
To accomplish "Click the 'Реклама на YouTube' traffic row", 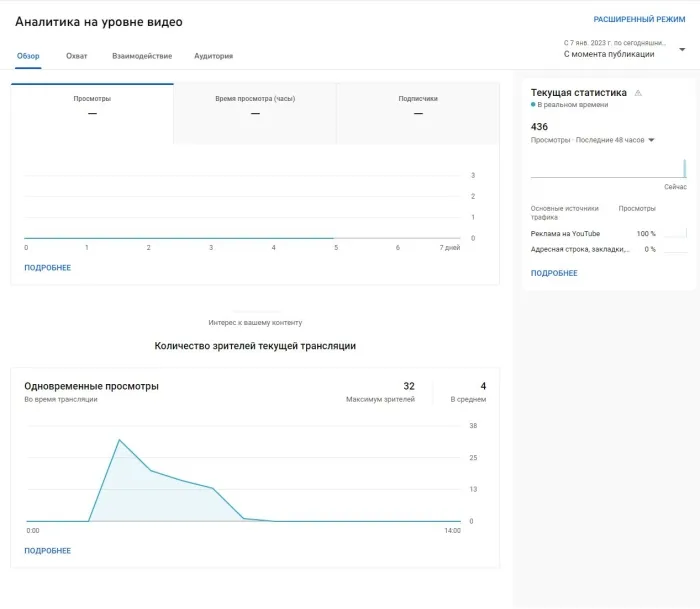I will [608, 234].
